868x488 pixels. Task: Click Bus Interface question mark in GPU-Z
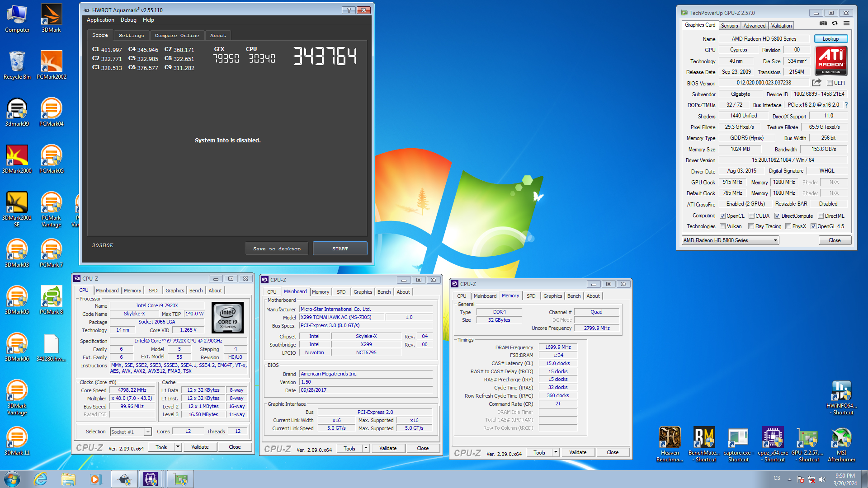[846, 105]
